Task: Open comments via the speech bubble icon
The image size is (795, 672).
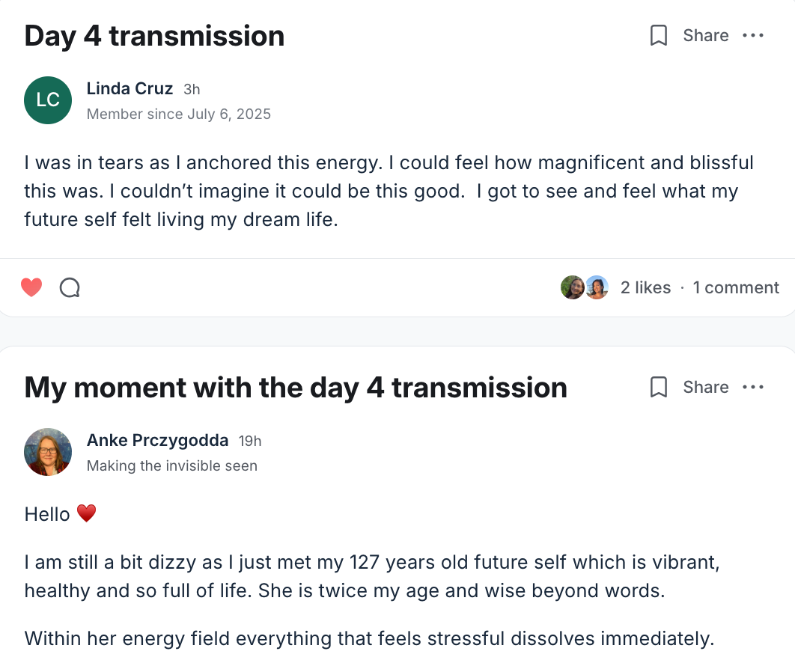Action: [x=70, y=287]
